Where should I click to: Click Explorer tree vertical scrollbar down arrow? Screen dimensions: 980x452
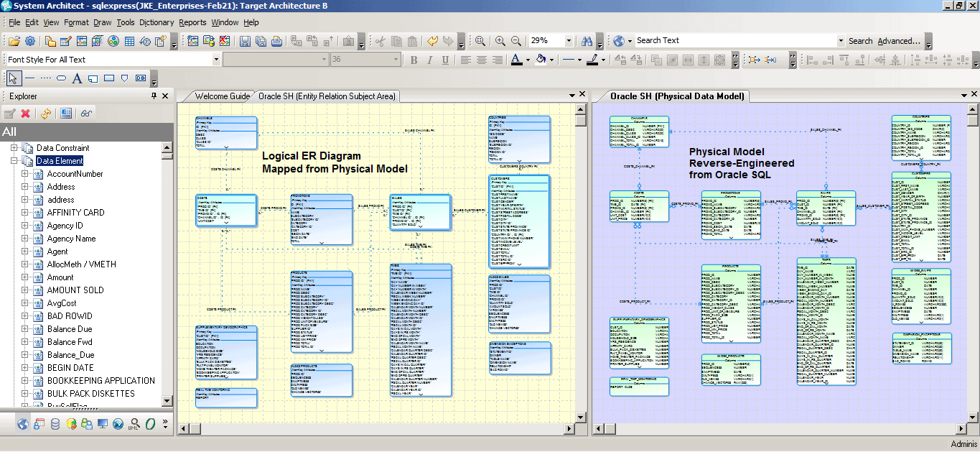[x=167, y=402]
